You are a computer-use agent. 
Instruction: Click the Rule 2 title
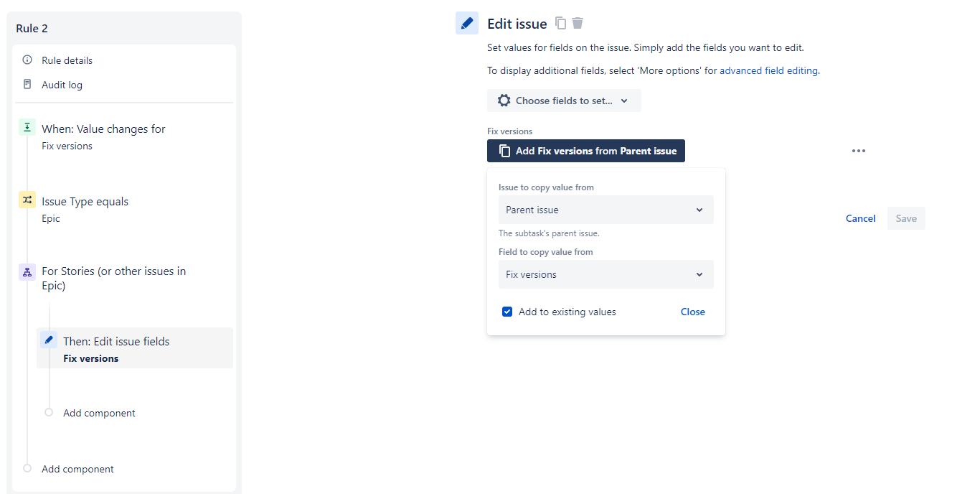coord(32,29)
